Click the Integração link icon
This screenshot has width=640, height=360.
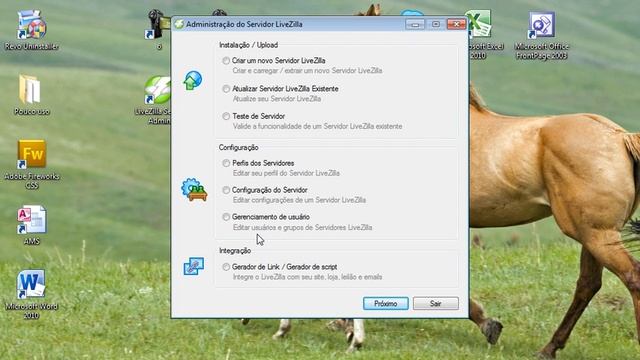click(x=193, y=266)
